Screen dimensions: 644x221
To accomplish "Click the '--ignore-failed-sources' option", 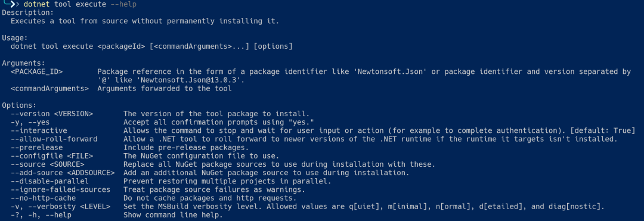I will tap(60, 189).
